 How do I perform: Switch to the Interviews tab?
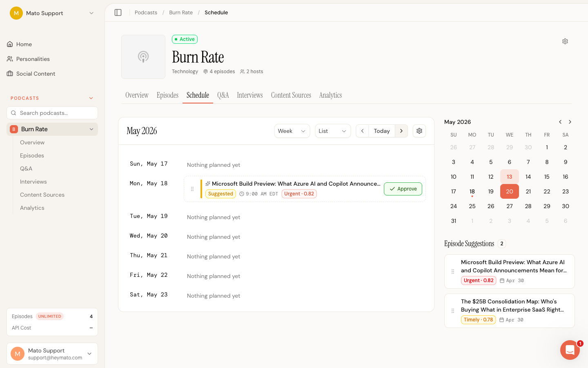point(250,95)
